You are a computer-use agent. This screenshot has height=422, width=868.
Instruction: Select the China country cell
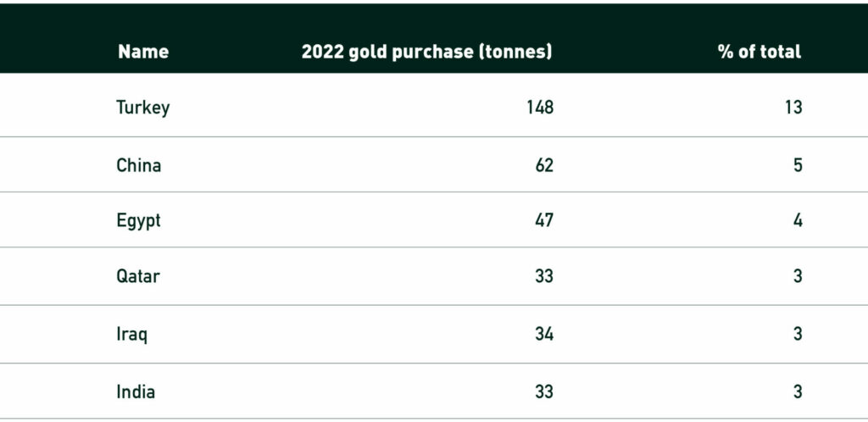(x=138, y=165)
